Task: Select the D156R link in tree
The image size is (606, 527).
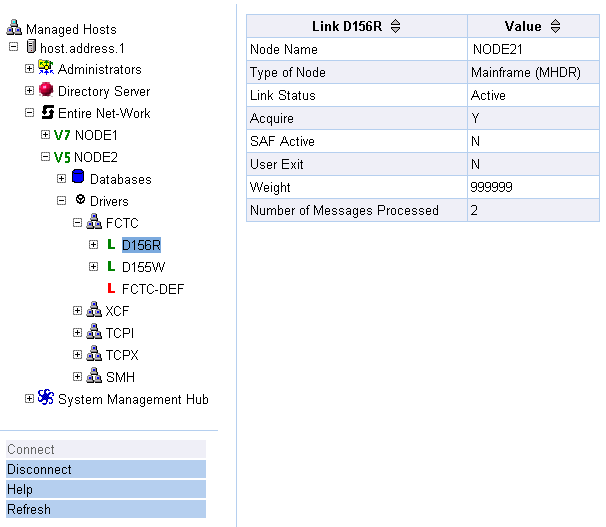Action: [141, 245]
